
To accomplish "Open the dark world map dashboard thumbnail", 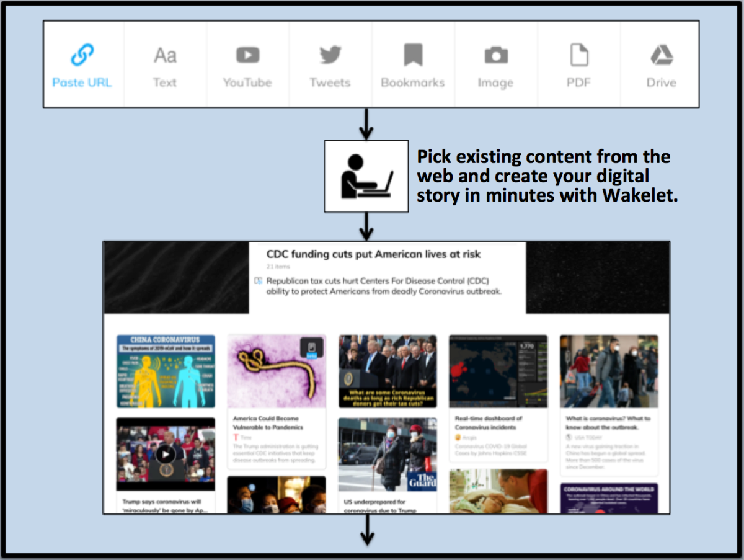I will (x=498, y=371).
